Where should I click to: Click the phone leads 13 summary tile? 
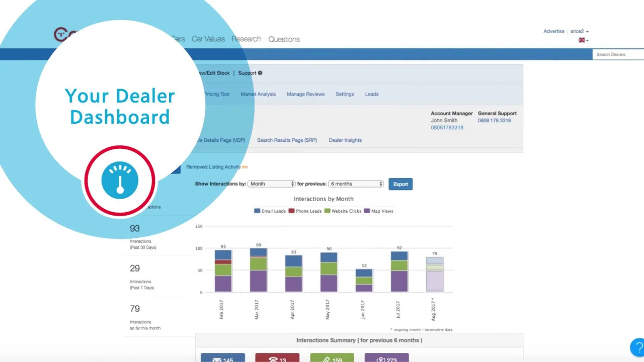[277, 358]
